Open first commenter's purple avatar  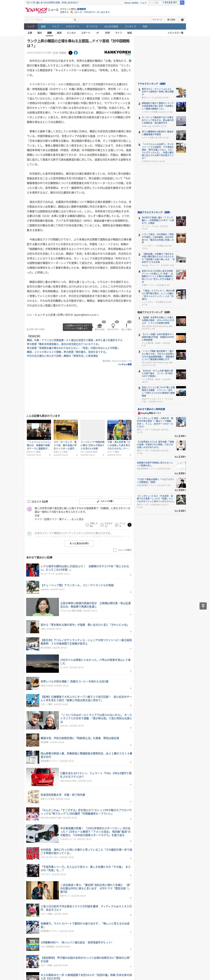tap(29, 509)
